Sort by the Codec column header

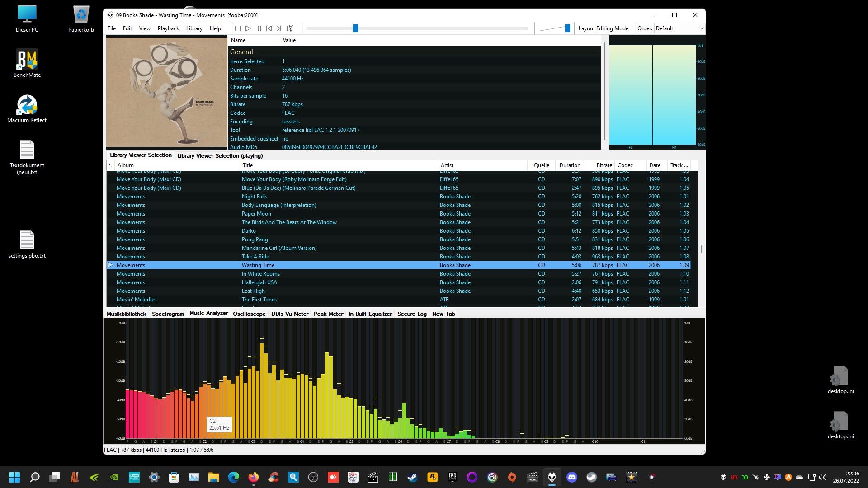(630, 165)
